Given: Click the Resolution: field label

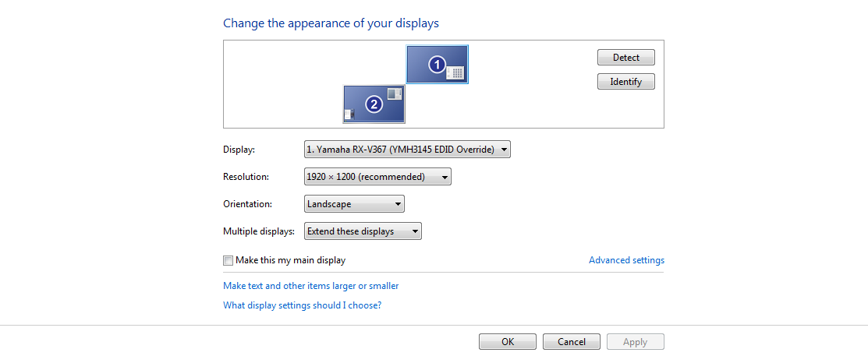Looking at the screenshot, I should [x=246, y=177].
